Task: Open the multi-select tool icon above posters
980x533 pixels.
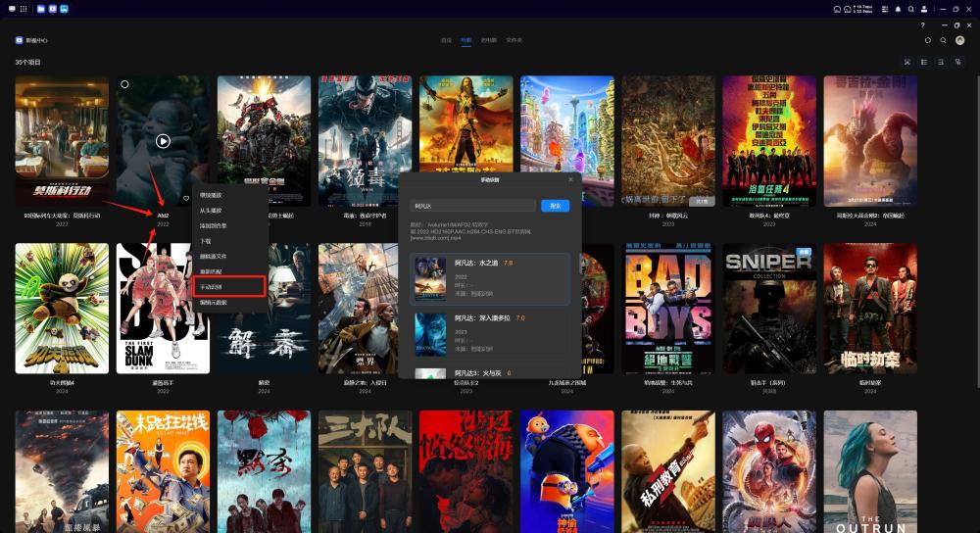Action: click(x=907, y=62)
